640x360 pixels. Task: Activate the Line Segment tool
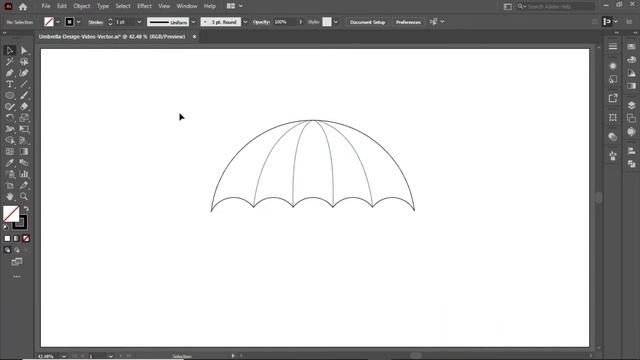click(24, 84)
